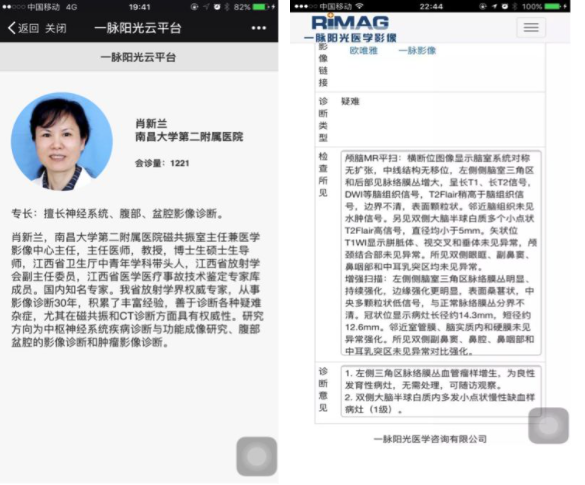585x485 pixels.
Task: Select 一脉阳光医学咨询有限公司 footer text
Action: point(430,439)
